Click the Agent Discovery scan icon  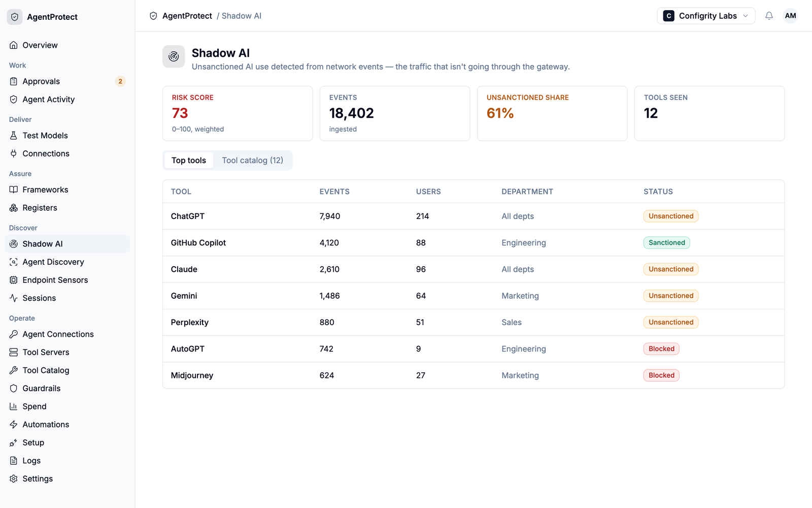[14, 262]
